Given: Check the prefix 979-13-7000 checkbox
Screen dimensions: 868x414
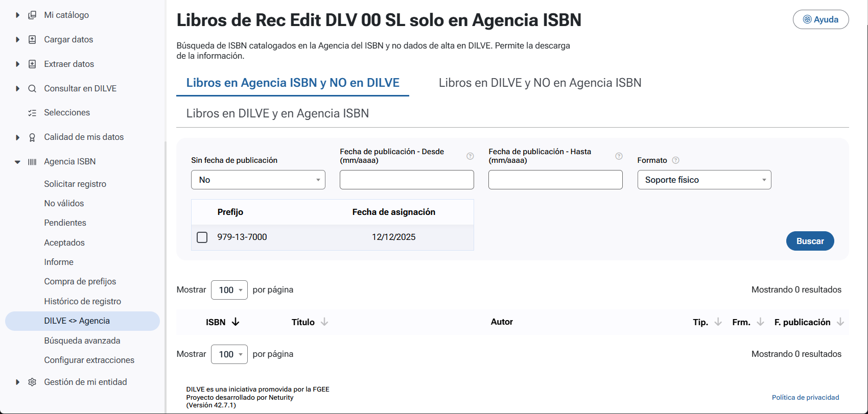Looking at the screenshot, I should click(x=202, y=237).
